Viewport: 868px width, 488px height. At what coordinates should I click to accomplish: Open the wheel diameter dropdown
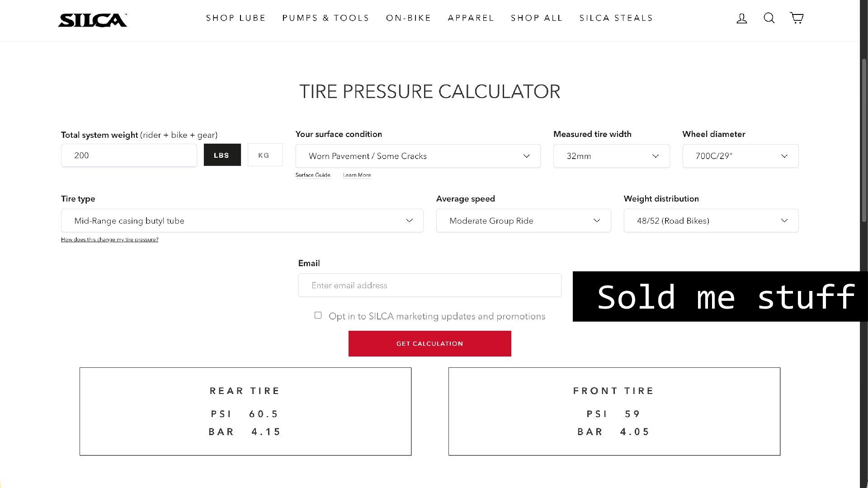[x=740, y=156]
